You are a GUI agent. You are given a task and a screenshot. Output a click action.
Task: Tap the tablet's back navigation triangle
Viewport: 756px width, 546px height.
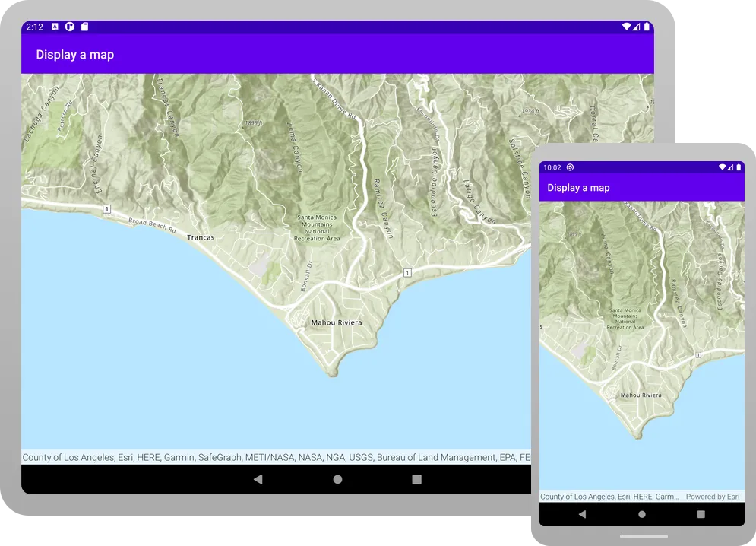click(258, 479)
